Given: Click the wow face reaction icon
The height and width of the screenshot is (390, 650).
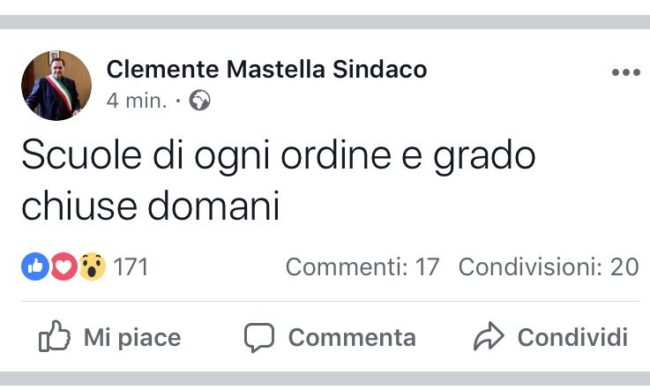Looking at the screenshot, I should pos(92,266).
